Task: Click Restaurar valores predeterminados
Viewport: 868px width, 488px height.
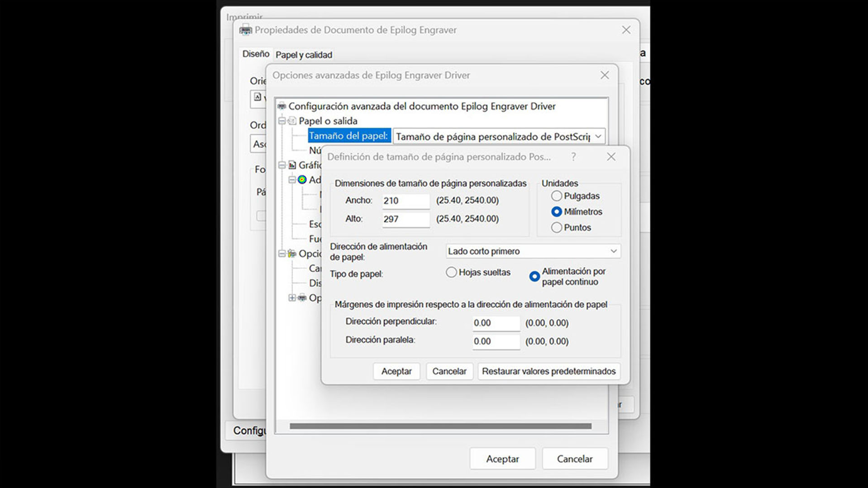Action: (x=549, y=371)
